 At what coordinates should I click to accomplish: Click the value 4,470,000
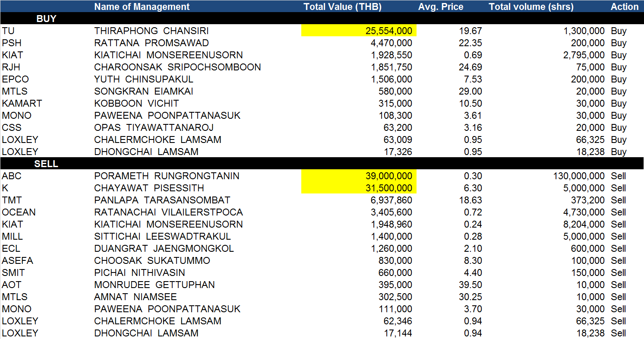pos(391,43)
